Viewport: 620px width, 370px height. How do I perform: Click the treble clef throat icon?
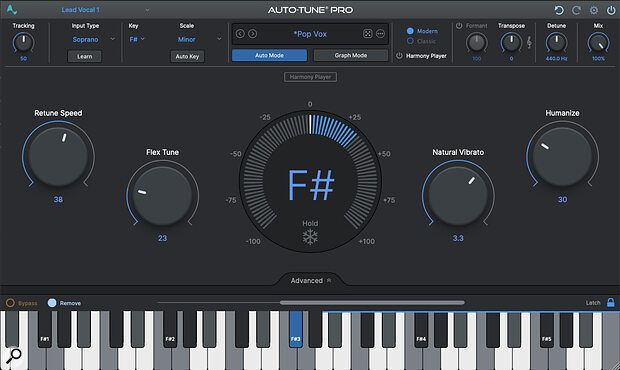pos(529,42)
